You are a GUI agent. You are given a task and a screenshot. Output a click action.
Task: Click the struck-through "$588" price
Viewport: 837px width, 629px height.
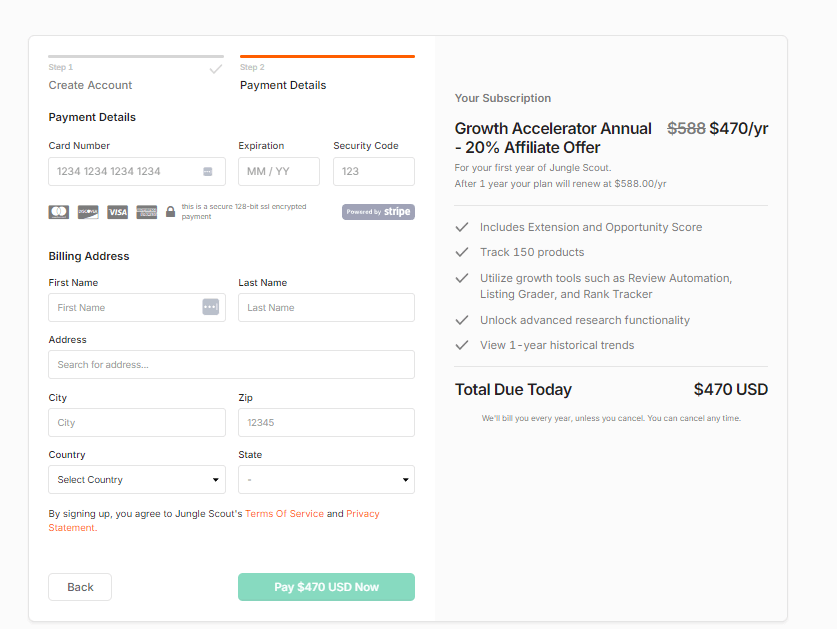686,128
